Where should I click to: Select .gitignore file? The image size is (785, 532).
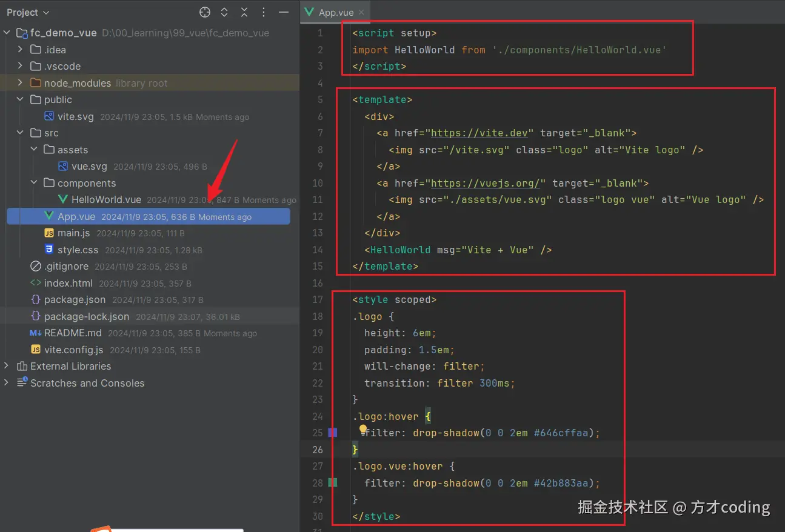click(66, 266)
